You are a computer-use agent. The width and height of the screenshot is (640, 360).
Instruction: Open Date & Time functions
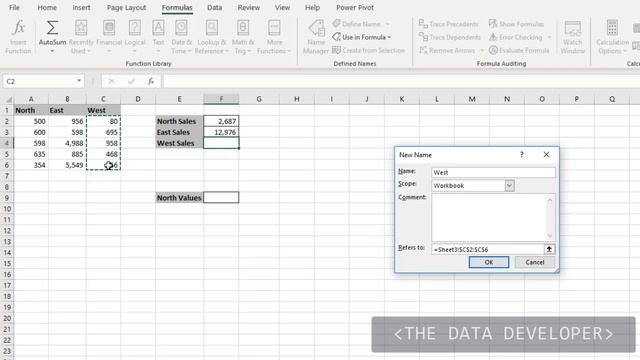click(x=182, y=37)
